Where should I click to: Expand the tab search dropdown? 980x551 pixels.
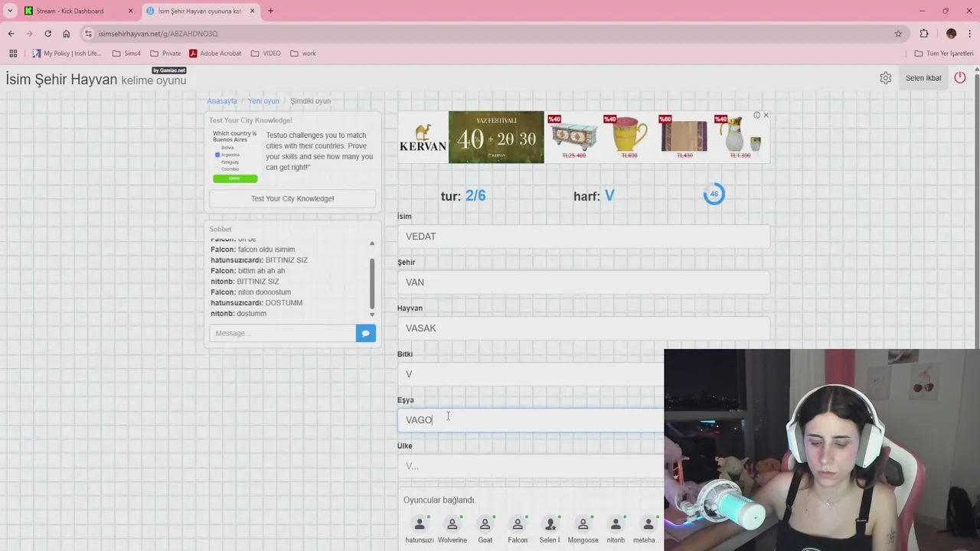click(9, 11)
